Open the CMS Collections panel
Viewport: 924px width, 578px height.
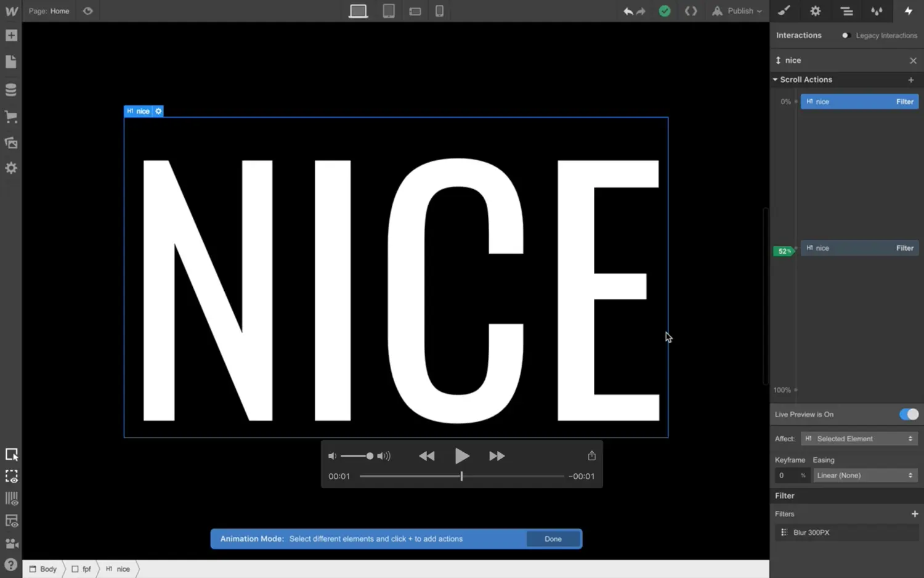pos(11,89)
